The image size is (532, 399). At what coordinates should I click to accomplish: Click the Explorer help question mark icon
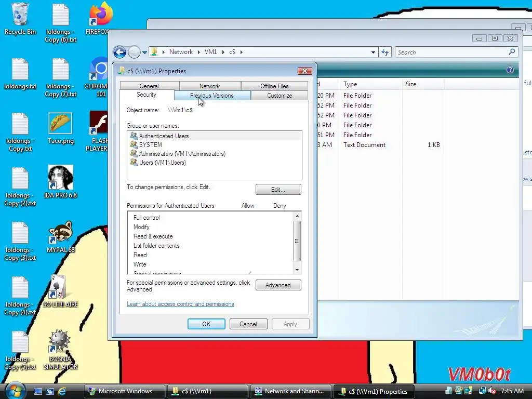coord(510,70)
